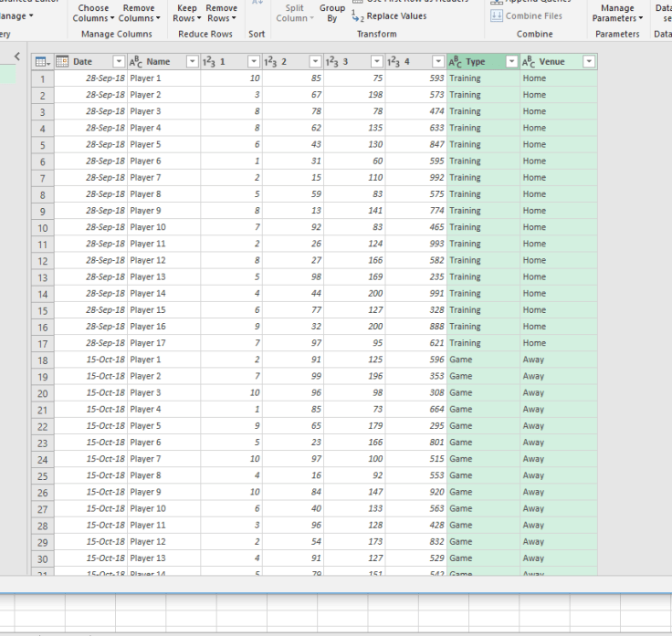This screenshot has width=672, height=636.
Task: Open the Remove Rows menu
Action: coord(221,13)
